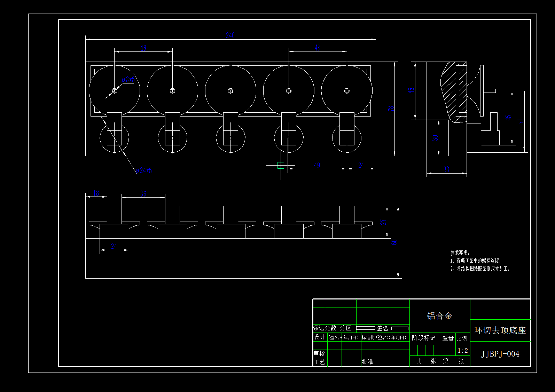Image resolution: width=555 pixels, height=392 pixels.
Task: Click the 标记 label in title block
Action: [x=319, y=328]
